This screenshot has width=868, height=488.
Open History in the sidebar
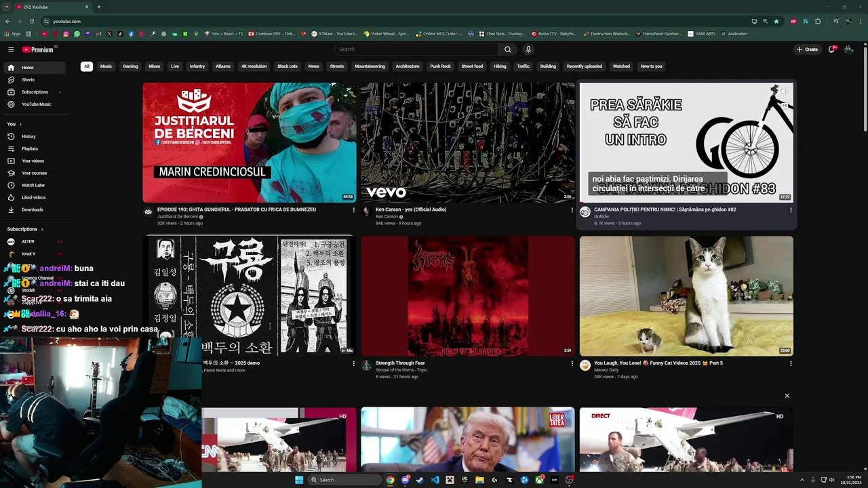34,136
